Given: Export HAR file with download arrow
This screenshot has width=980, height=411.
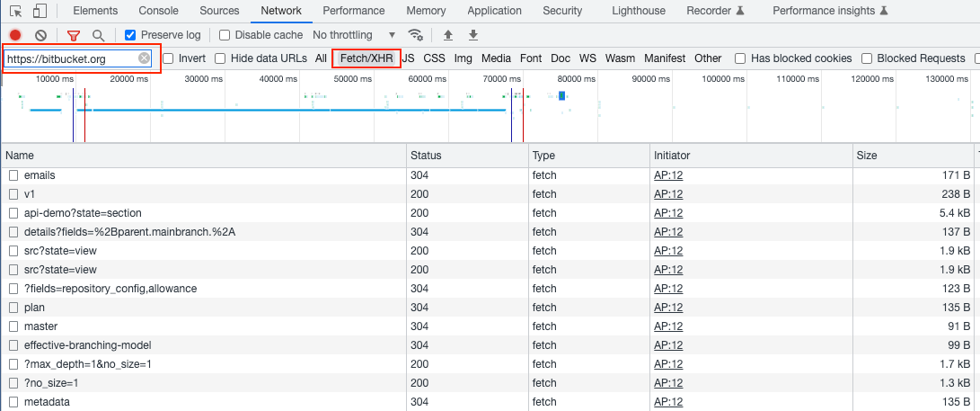Looking at the screenshot, I should point(473,35).
